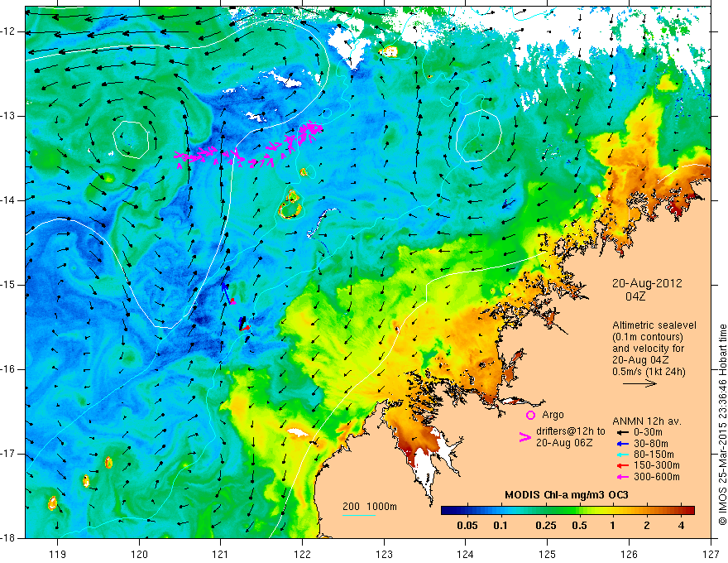Click the longitude axis label '127'
The width and height of the screenshot is (728, 563).
click(711, 554)
